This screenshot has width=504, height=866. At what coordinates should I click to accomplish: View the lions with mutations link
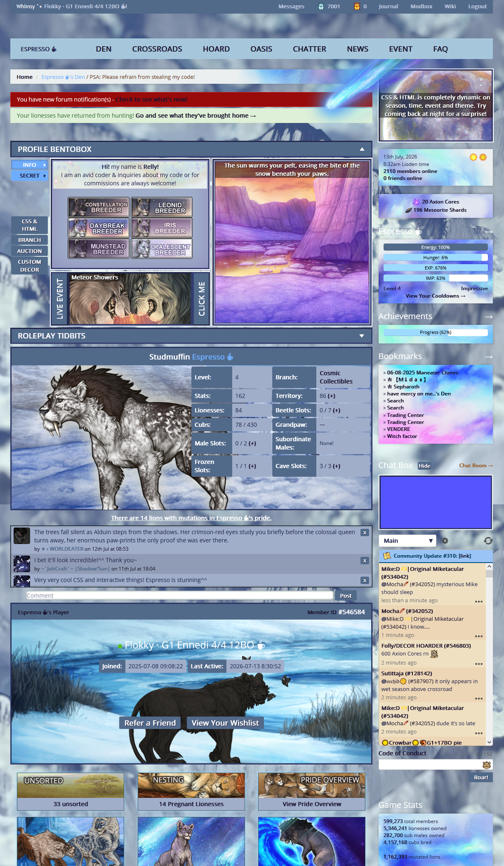coord(191,518)
